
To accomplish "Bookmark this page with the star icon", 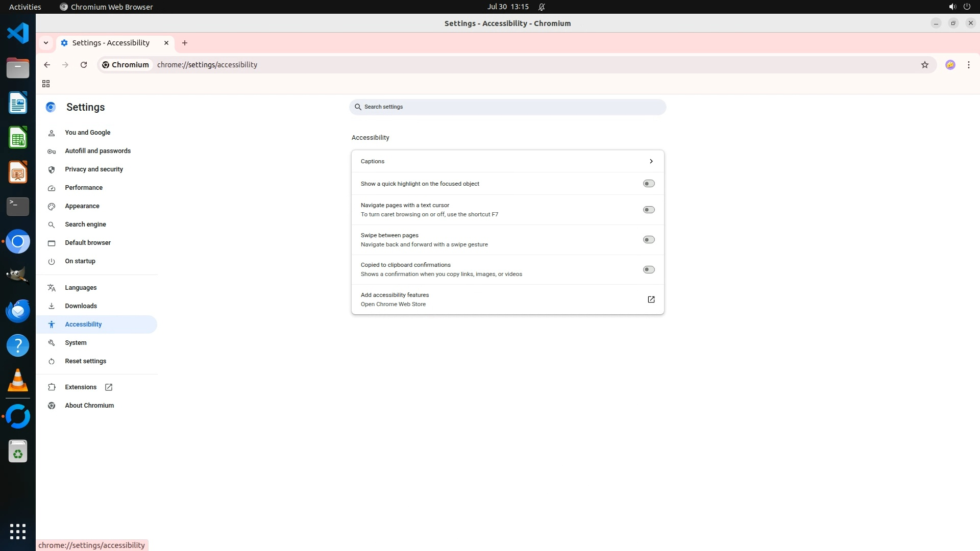I will click(924, 65).
